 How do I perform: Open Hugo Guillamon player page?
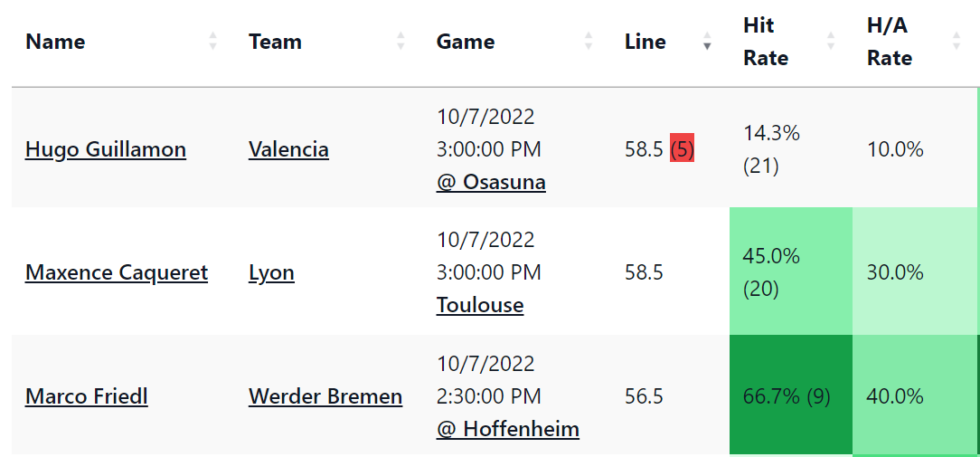pos(106,149)
